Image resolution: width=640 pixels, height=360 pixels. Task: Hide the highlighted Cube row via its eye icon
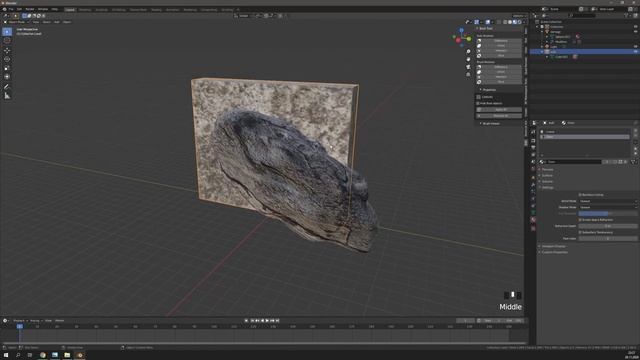coord(636,52)
